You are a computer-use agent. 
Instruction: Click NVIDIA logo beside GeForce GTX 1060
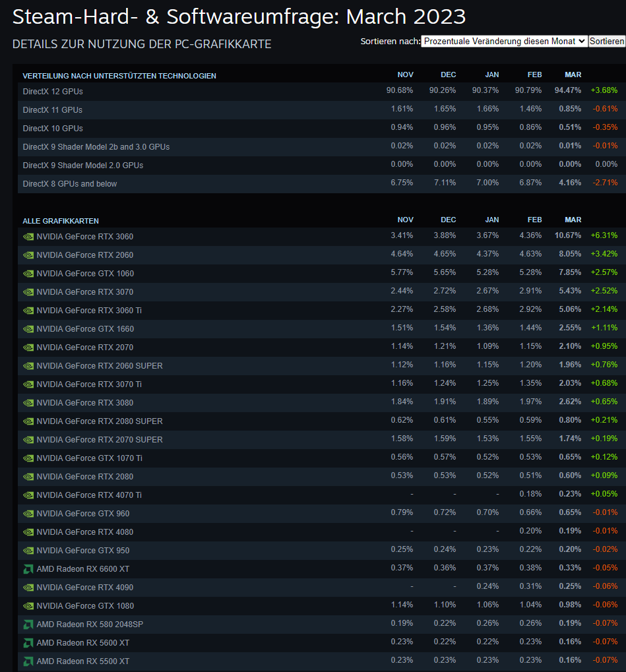pyautogui.click(x=28, y=274)
